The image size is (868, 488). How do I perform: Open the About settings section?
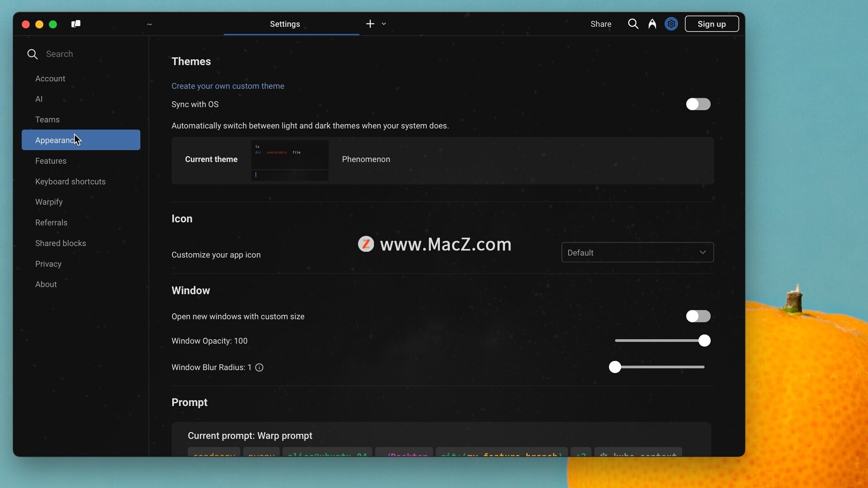[81, 284]
